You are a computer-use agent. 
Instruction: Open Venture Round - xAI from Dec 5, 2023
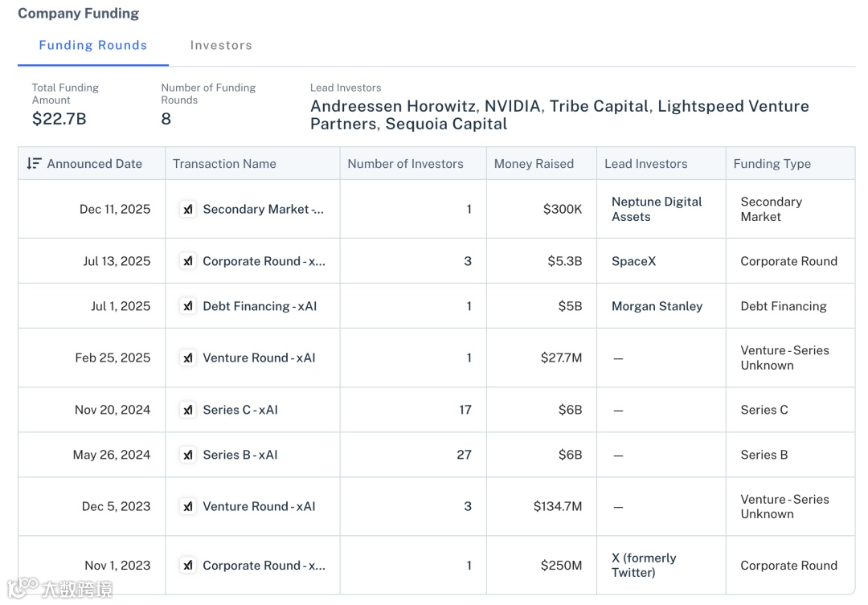click(259, 506)
